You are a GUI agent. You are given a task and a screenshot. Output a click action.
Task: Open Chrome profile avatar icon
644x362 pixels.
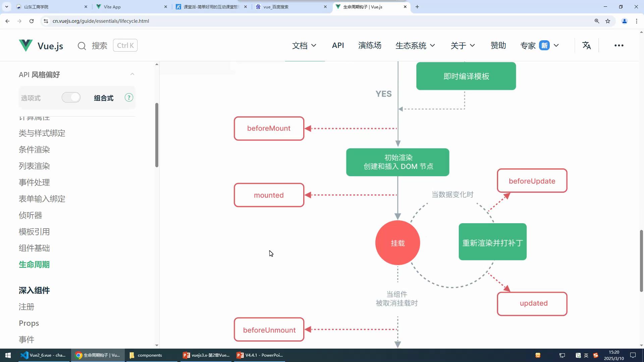[624, 21]
